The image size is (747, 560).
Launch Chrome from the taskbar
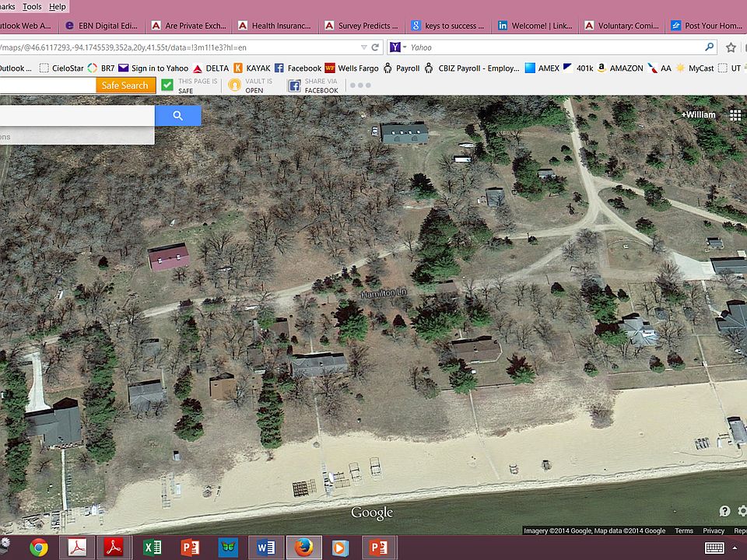[x=39, y=548]
